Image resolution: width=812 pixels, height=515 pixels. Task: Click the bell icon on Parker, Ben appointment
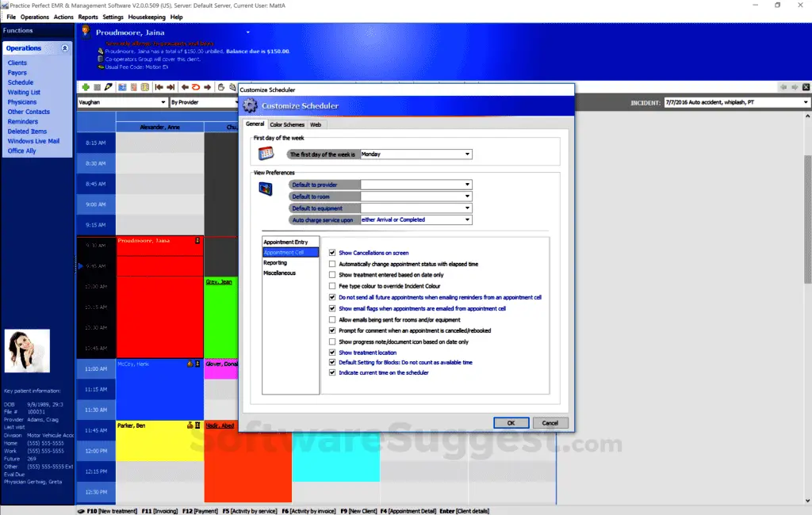190,425
